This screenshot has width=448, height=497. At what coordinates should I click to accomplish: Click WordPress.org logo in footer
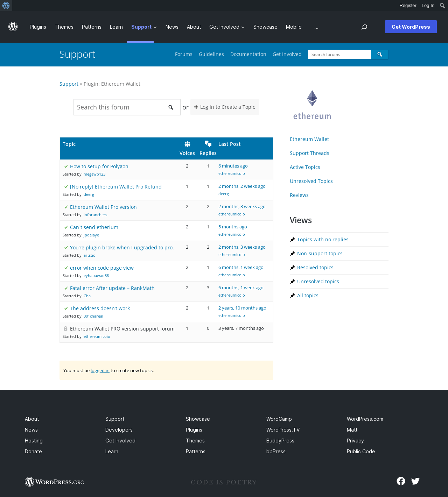pyautogui.click(x=55, y=482)
